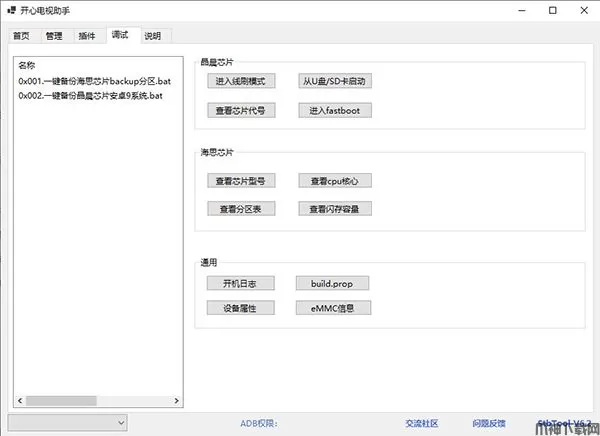
Task: Open the 交流社区 link
Action: 421,423
